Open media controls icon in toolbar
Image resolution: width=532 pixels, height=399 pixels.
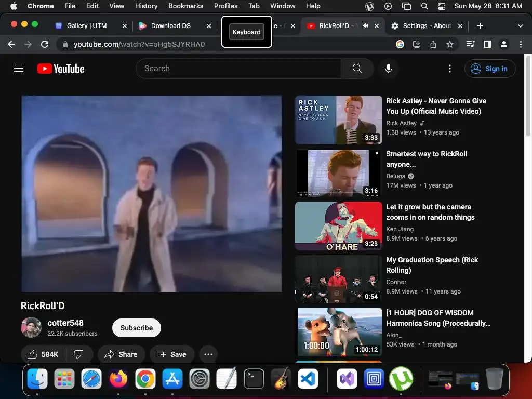470,44
